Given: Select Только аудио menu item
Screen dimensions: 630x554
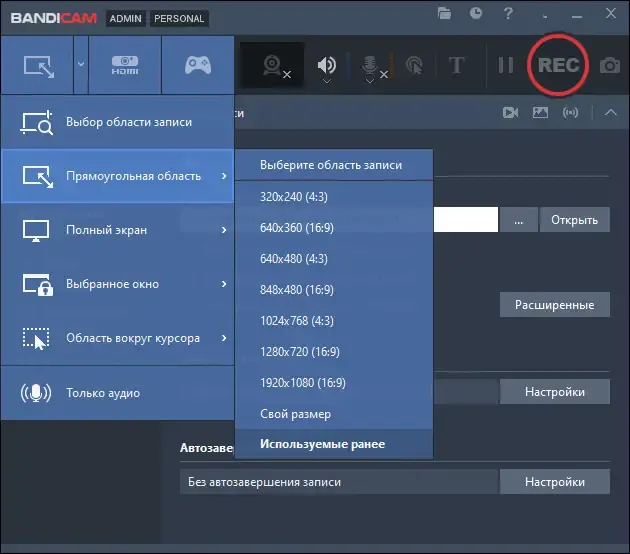Looking at the screenshot, I should point(117,393).
